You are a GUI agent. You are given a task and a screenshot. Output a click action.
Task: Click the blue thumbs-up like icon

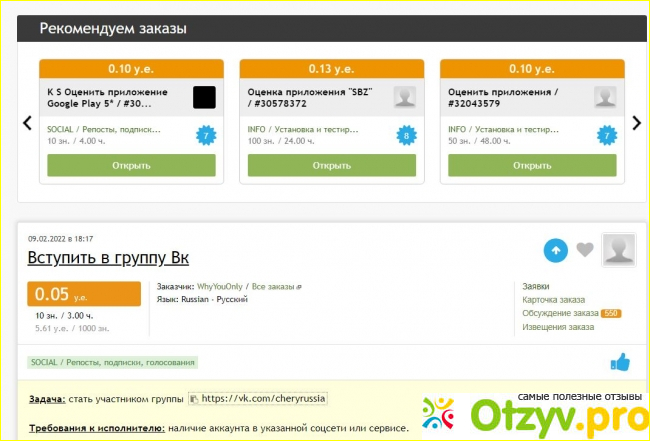620,363
